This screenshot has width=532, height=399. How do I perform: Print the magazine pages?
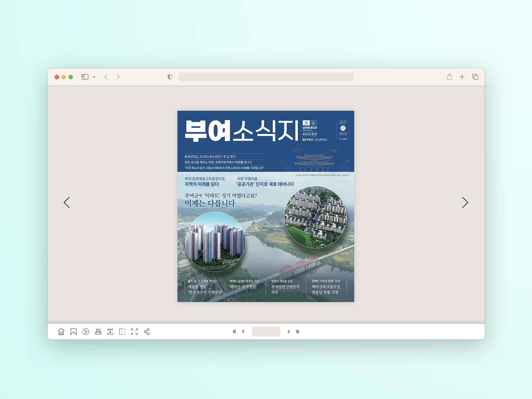[x=98, y=331]
